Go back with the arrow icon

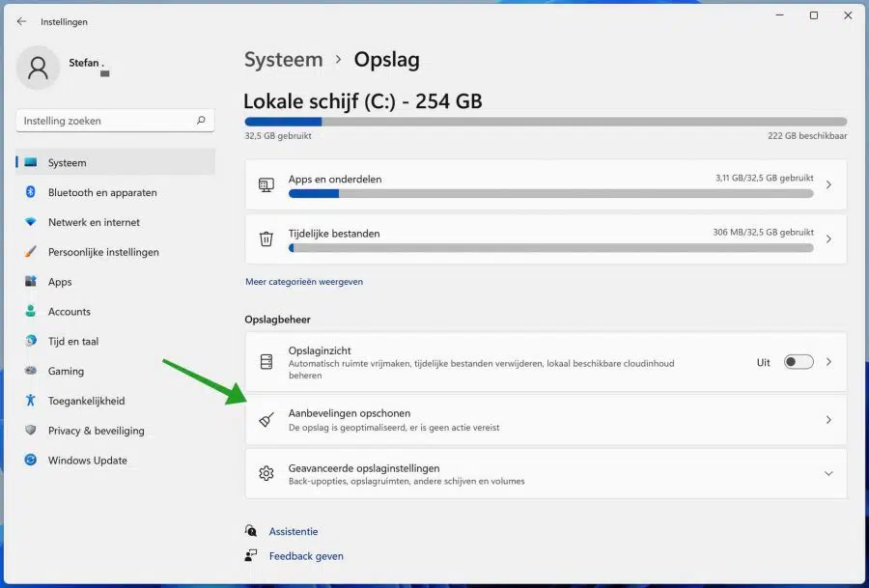pyautogui.click(x=21, y=21)
